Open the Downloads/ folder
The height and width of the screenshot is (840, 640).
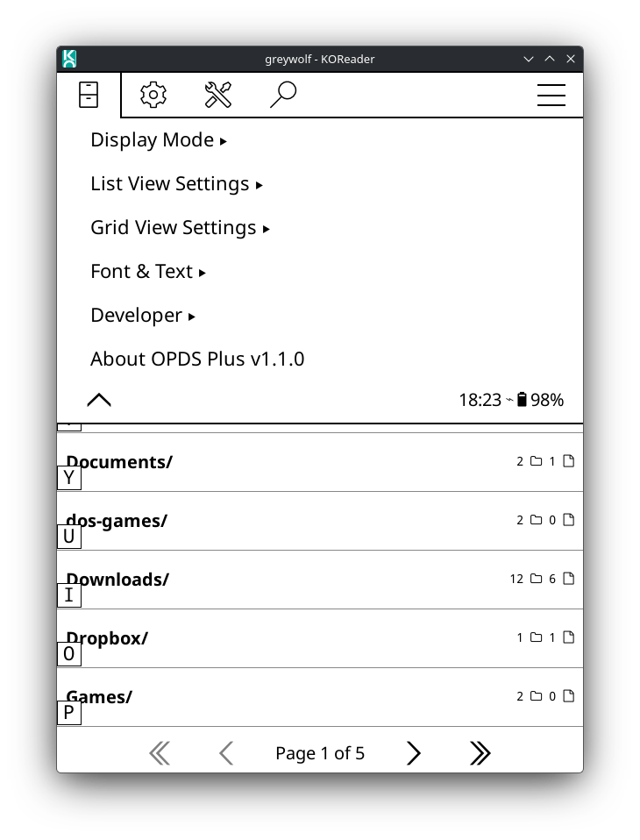(x=320, y=580)
